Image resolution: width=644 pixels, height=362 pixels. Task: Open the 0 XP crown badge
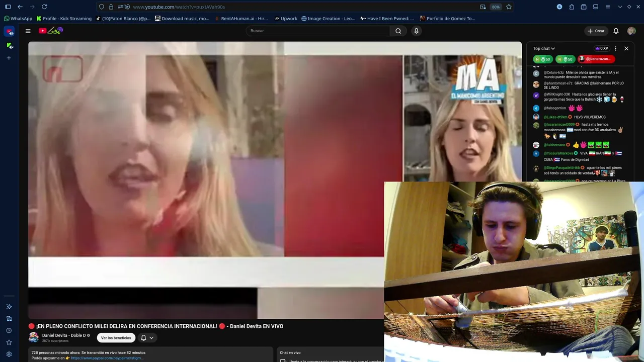point(602,48)
